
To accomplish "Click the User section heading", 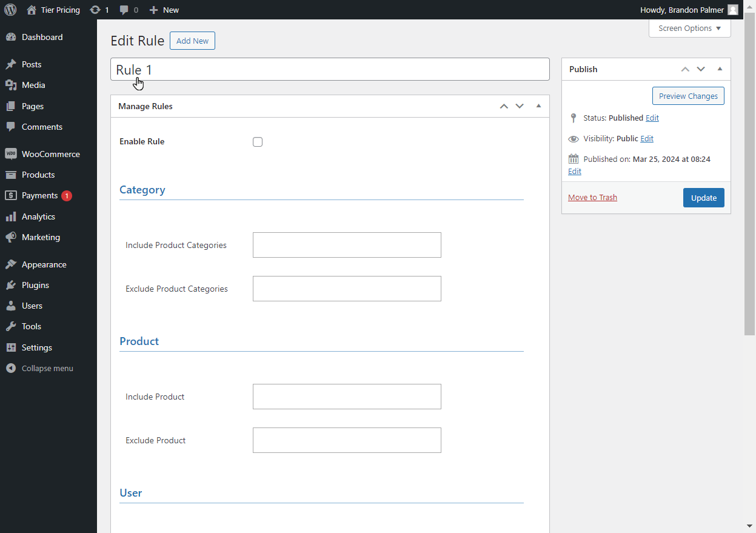I will point(131,493).
